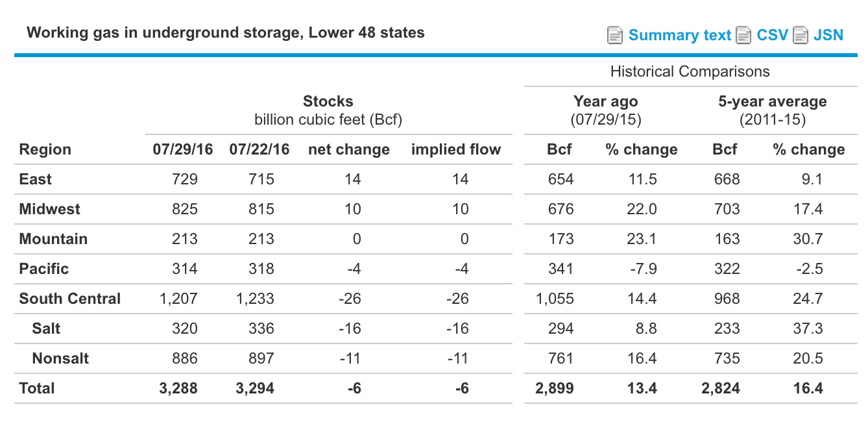Click the 07/29/16 stocks column header

182,149
